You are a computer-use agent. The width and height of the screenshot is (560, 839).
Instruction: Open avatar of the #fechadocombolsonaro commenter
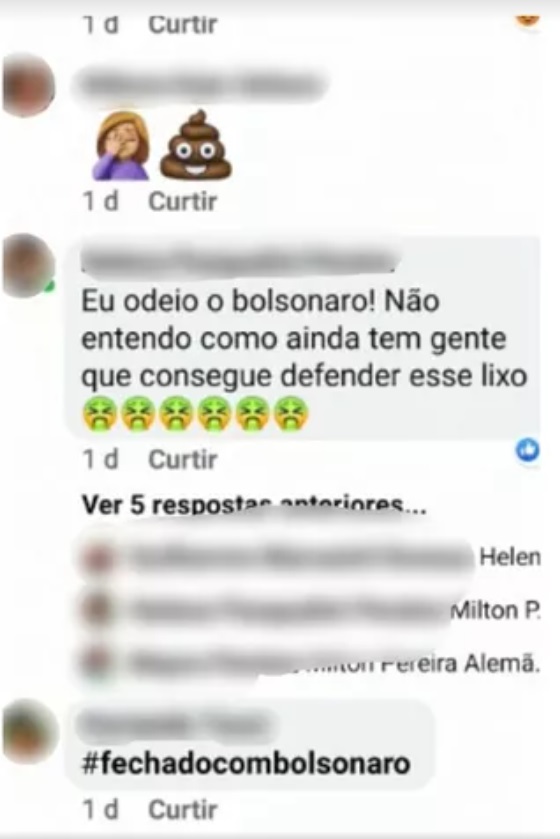coord(28,731)
